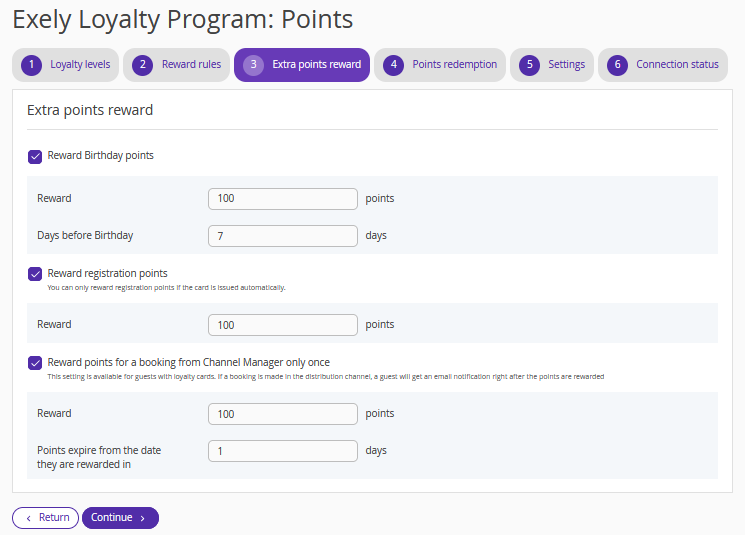The height and width of the screenshot is (535, 745).
Task: Click the step 6 number circle icon
Action: tap(617, 65)
